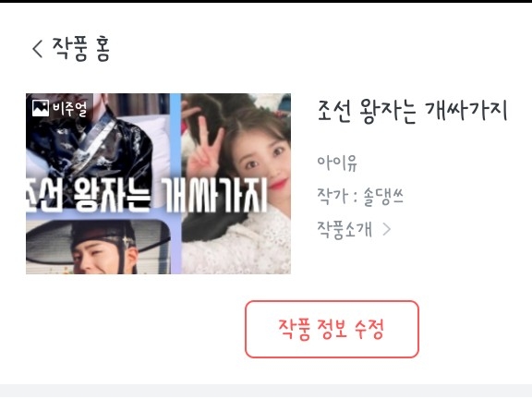532x399 pixels.
Task: Open the 작품소개 description link
Action: click(x=345, y=229)
